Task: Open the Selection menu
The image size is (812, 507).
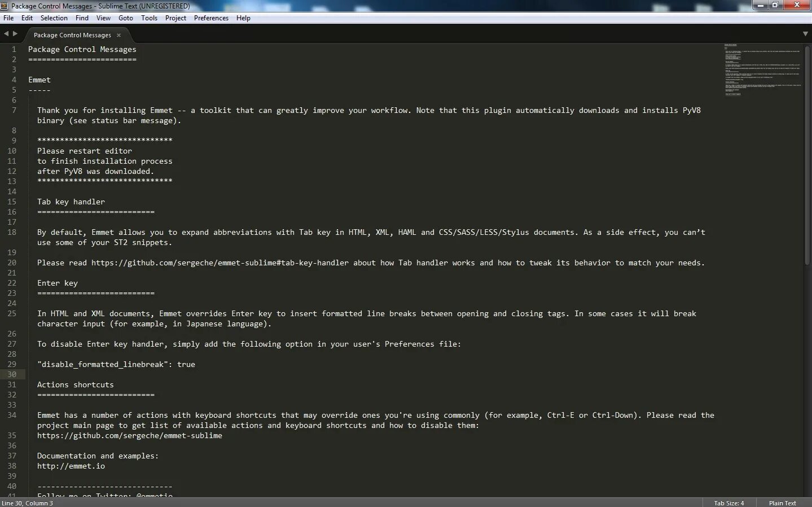Action: [x=54, y=18]
